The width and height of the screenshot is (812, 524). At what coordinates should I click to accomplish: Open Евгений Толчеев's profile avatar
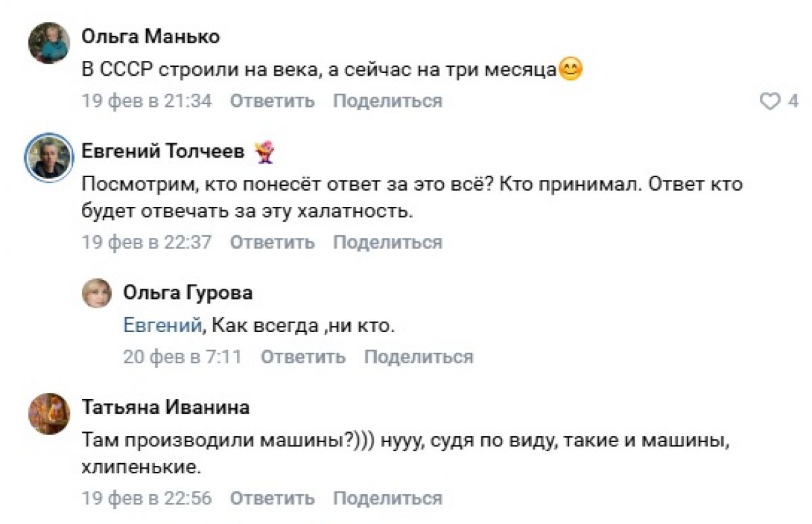pyautogui.click(x=49, y=158)
